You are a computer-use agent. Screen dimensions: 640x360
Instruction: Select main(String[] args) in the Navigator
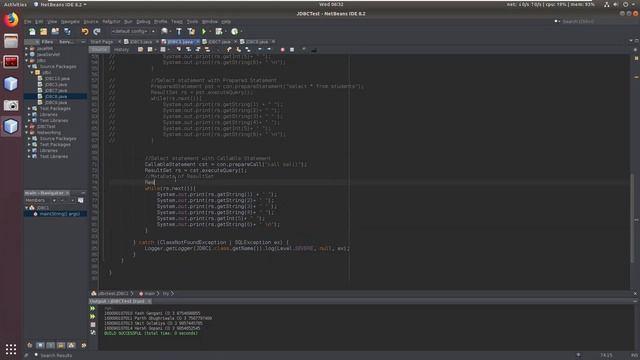pos(60,214)
